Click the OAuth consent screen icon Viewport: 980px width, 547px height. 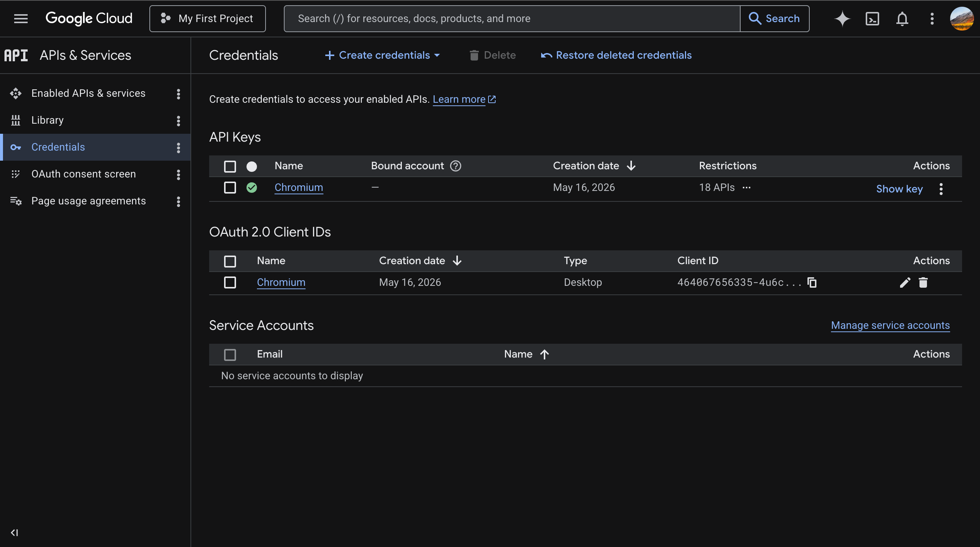(16, 174)
